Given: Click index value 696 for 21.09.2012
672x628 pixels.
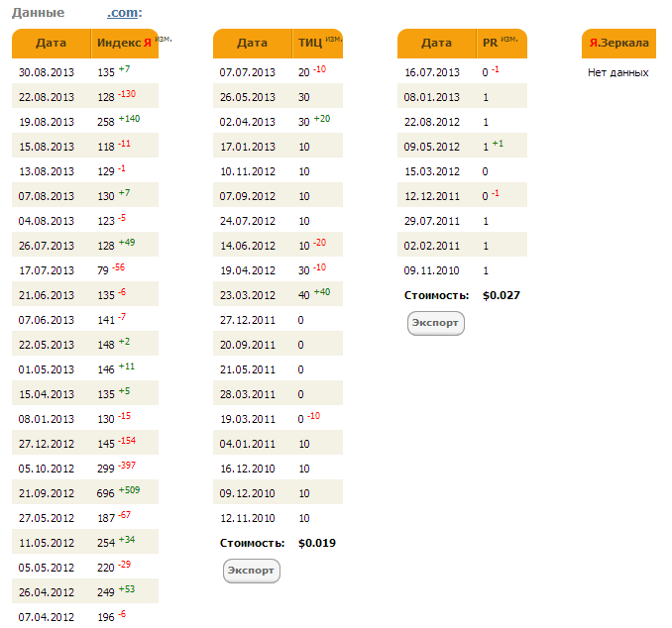Looking at the screenshot, I should pyautogui.click(x=106, y=493).
